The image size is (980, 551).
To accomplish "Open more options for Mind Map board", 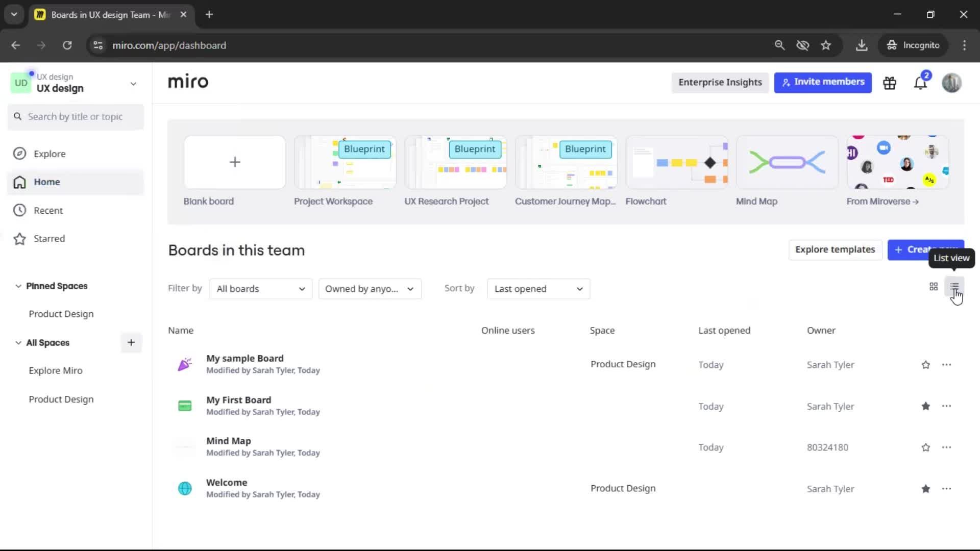I will (946, 447).
